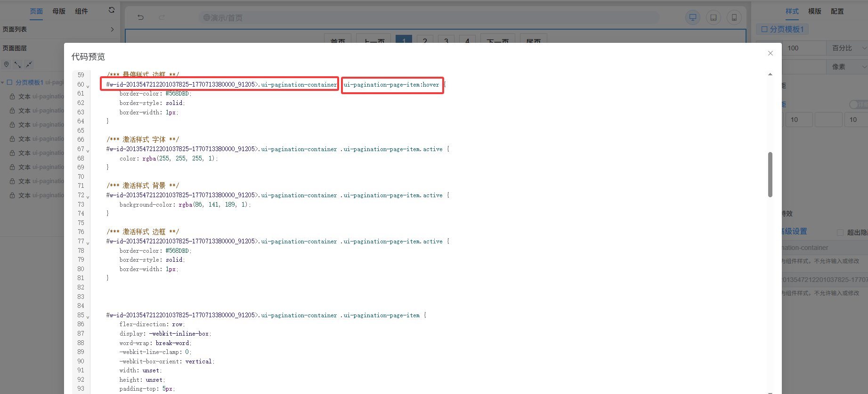Switch to the 母版 tab

(59, 11)
